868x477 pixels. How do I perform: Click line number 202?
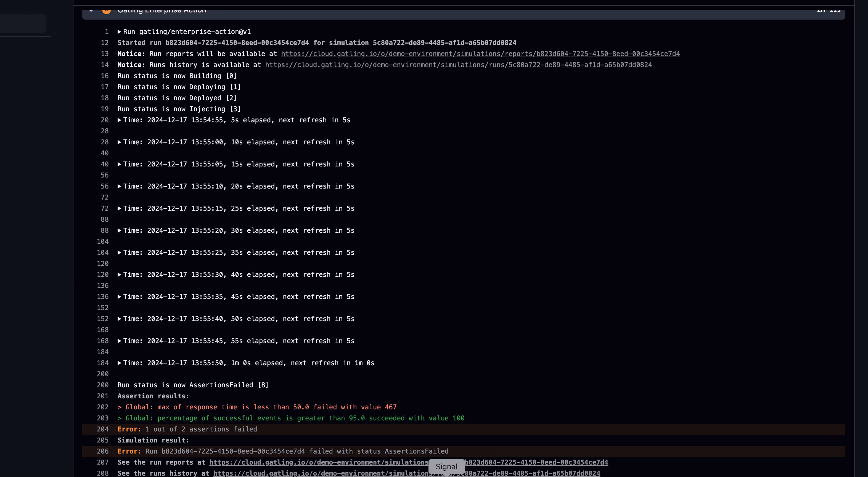pyautogui.click(x=103, y=407)
